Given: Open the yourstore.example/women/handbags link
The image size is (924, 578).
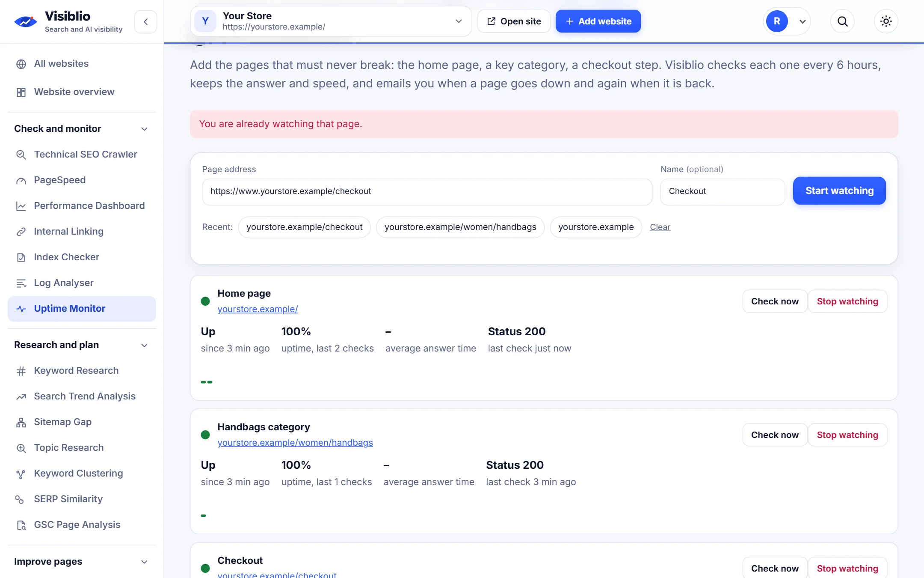Looking at the screenshot, I should click(x=295, y=443).
